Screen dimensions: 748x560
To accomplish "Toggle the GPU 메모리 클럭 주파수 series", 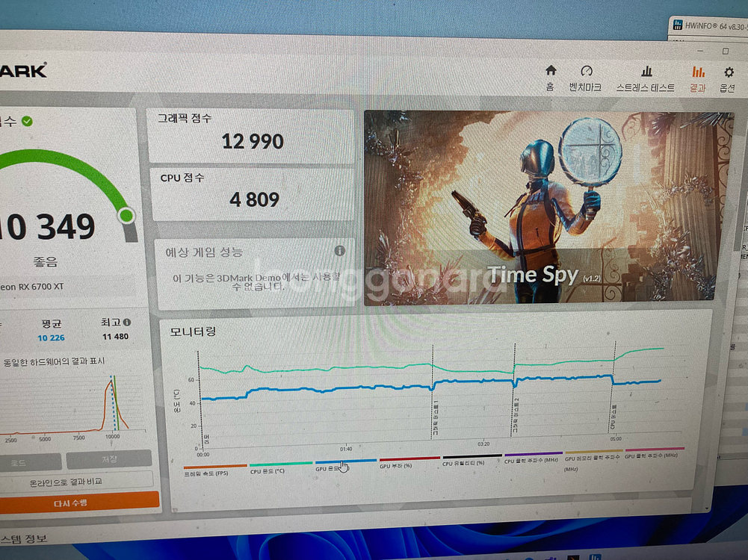I will (593, 459).
